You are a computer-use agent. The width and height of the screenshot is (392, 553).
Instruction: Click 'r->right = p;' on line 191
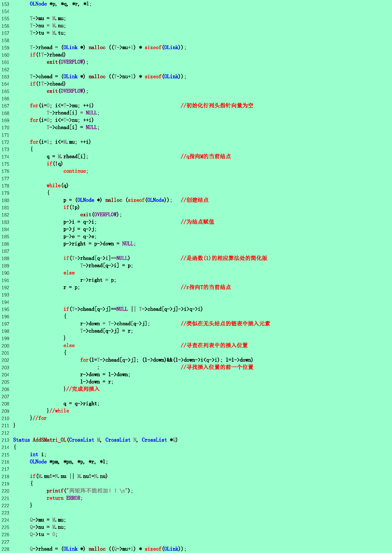coord(98,280)
